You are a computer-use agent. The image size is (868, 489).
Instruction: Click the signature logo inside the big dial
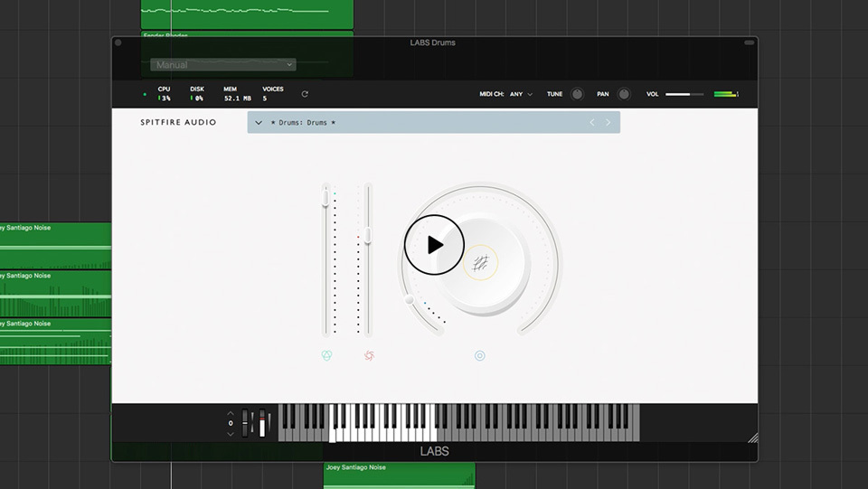pyautogui.click(x=480, y=263)
